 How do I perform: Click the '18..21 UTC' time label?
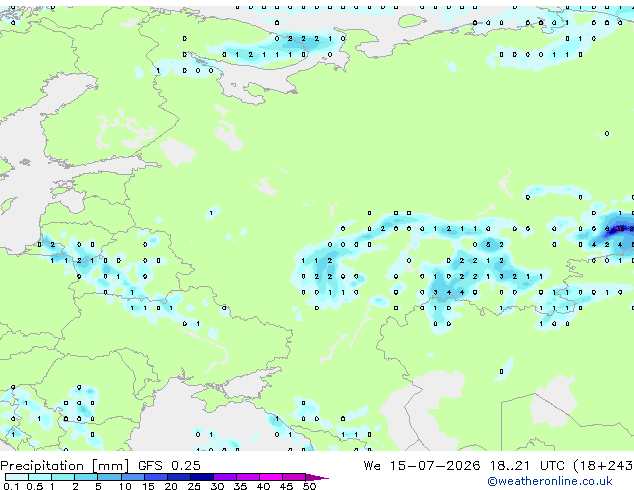[x=527, y=466]
